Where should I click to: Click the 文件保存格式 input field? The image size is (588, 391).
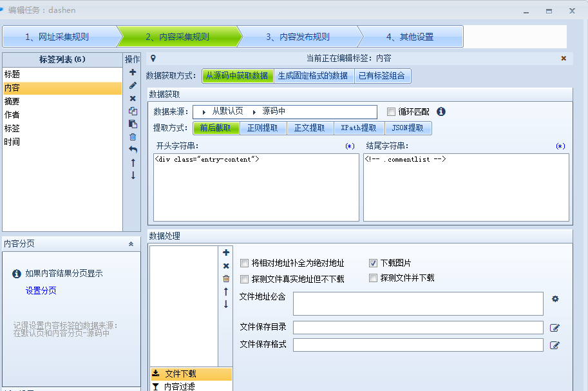[x=418, y=345]
